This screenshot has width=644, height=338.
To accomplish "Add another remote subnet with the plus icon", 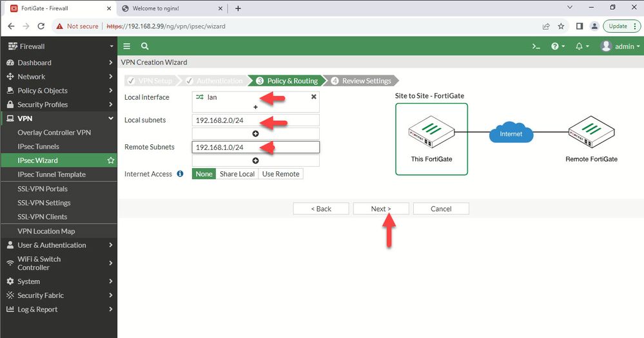I will (255, 161).
